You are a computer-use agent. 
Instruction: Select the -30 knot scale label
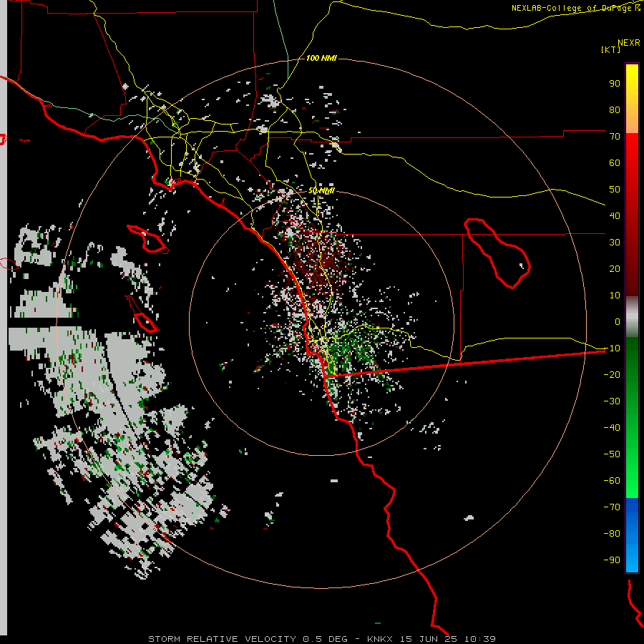(x=612, y=401)
